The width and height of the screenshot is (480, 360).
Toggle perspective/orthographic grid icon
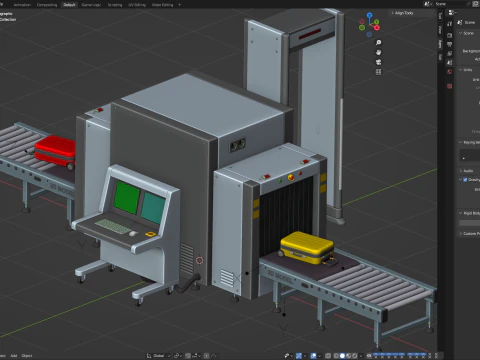click(378, 72)
